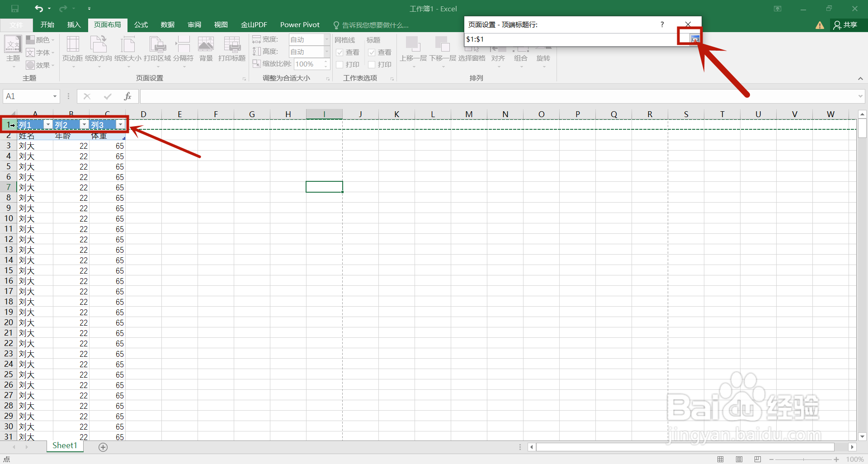Screen dimensions: 868x464
Task: Click the zoom in plus button
Action: pos(836,459)
